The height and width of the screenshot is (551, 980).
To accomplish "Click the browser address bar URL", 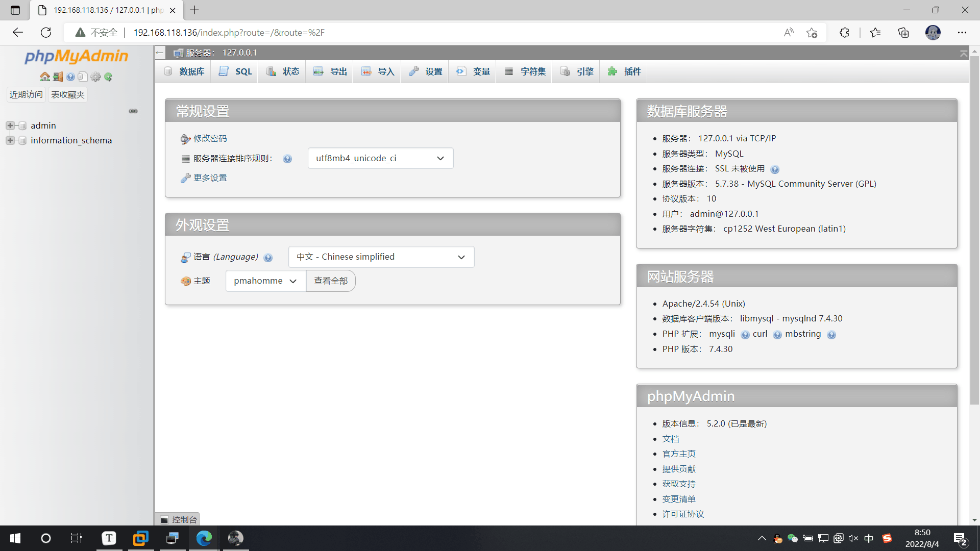I will point(229,33).
